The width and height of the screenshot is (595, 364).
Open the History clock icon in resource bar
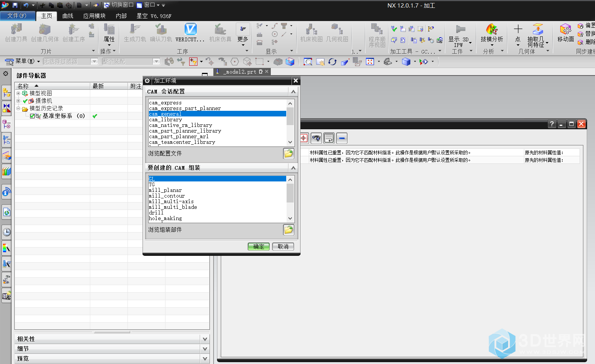pos(6,232)
